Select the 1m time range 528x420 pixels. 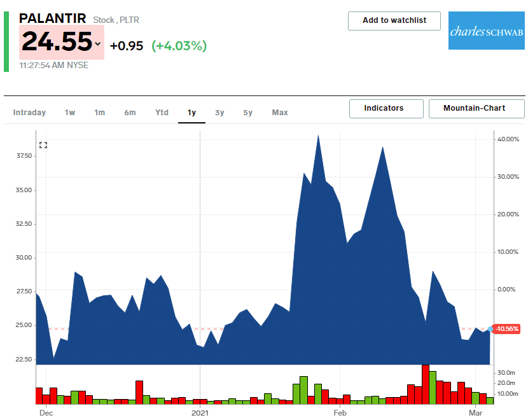(100, 113)
